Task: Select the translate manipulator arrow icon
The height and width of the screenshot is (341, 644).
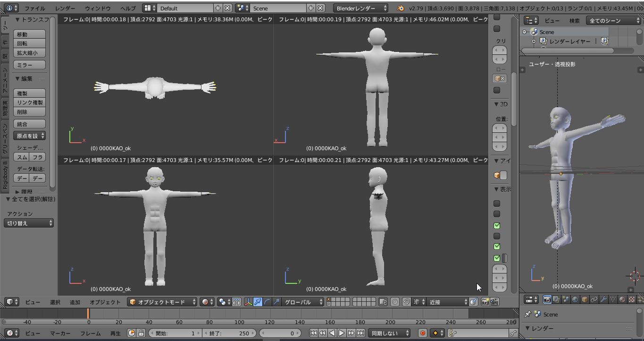Action: click(258, 302)
